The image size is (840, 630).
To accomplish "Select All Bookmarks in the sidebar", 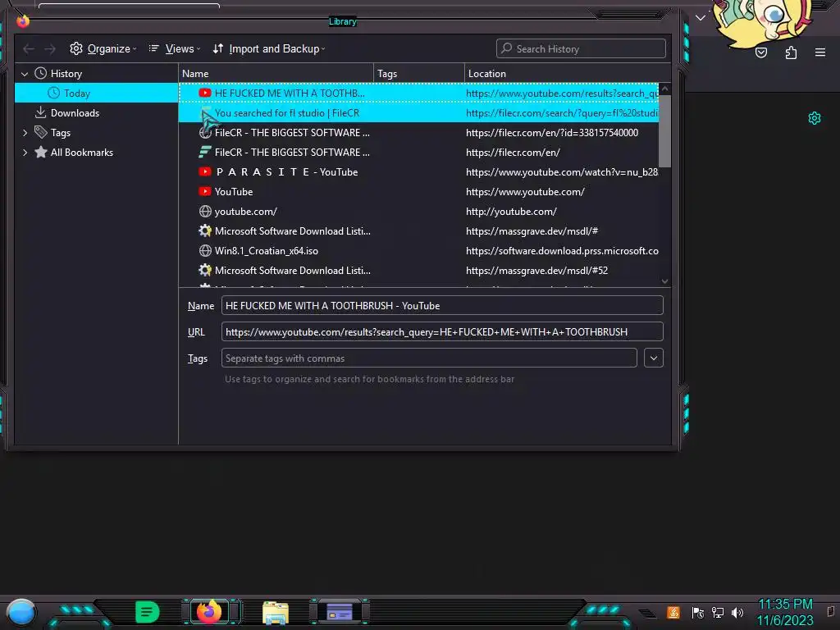I will (97, 153).
